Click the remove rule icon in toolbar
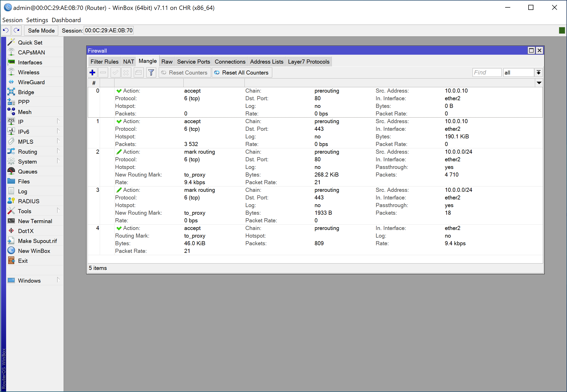The image size is (567, 392). coord(102,72)
